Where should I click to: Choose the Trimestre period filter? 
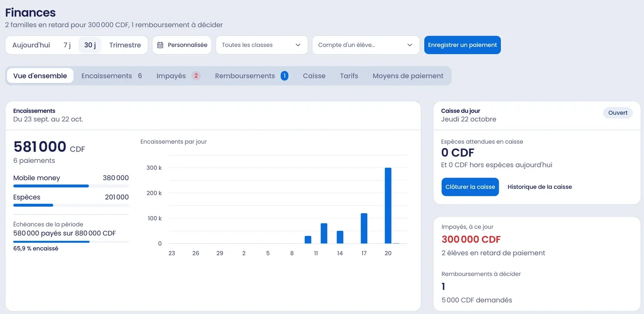click(125, 45)
